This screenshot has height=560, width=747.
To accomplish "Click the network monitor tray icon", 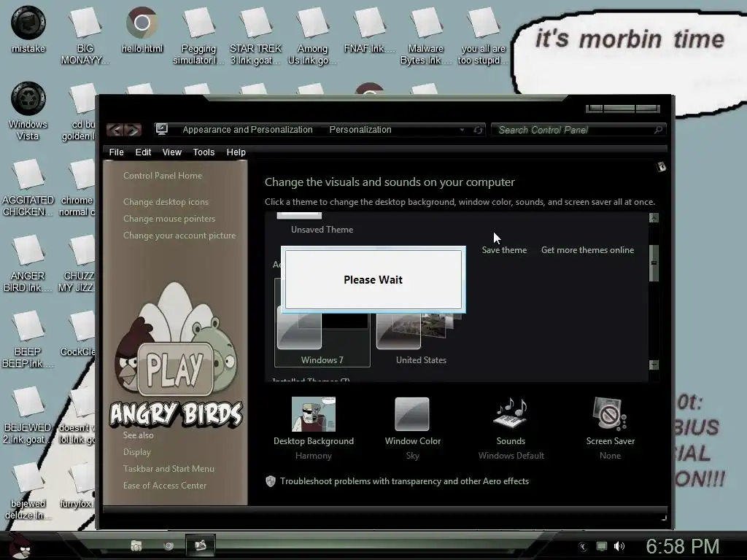I will tap(602, 546).
